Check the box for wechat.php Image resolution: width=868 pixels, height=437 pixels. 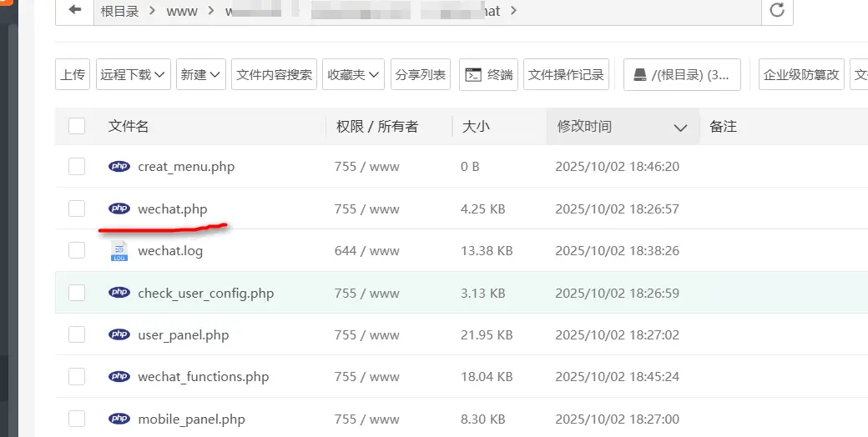pyautogui.click(x=77, y=208)
